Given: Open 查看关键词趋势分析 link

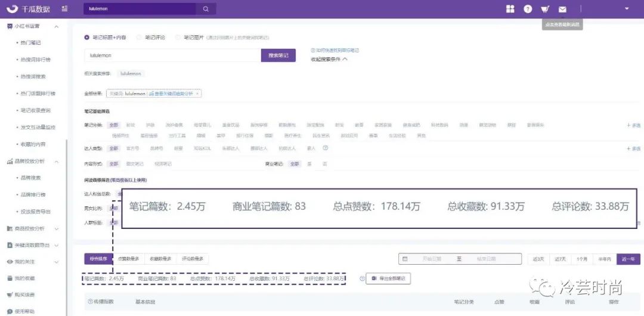Looking at the screenshot, I should (x=171, y=94).
